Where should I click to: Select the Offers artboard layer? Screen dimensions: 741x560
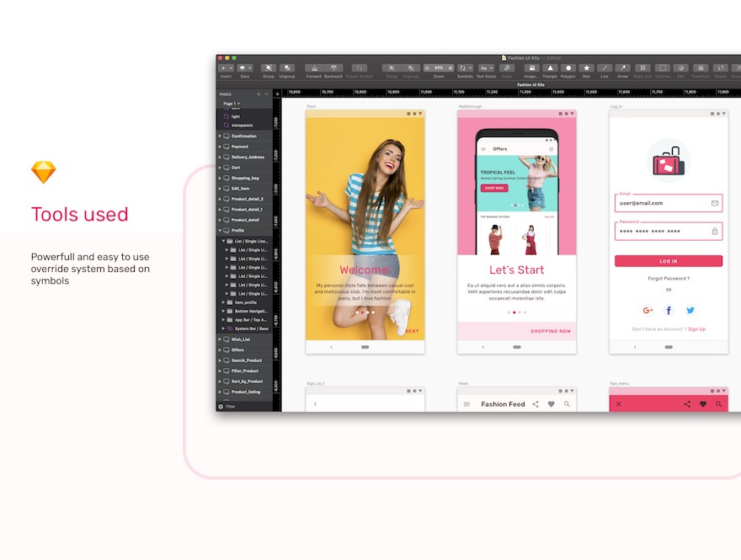point(245,350)
